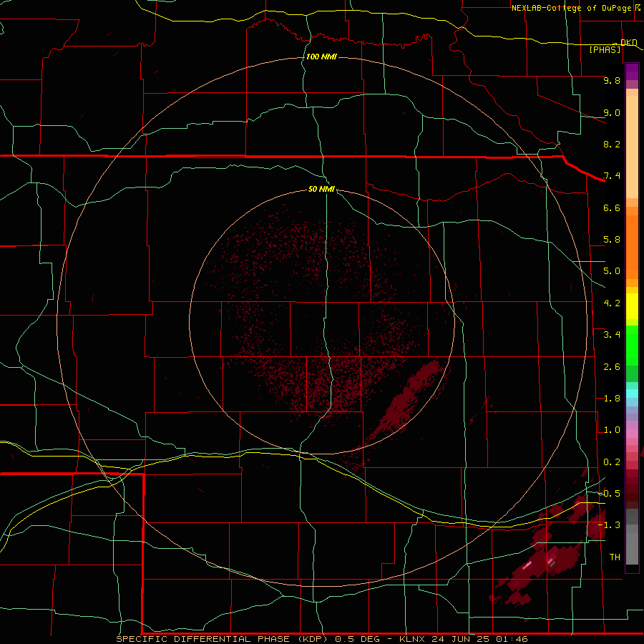Click the 1.8 color scale value
This screenshot has width=644, height=644.
[x=612, y=399]
